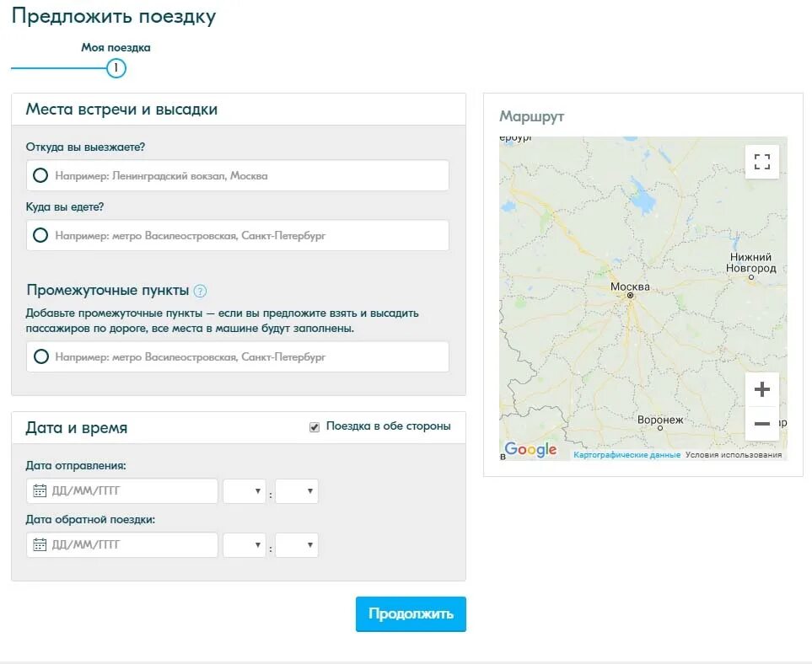
Task: Open the Картографические данные link
Action: point(626,455)
